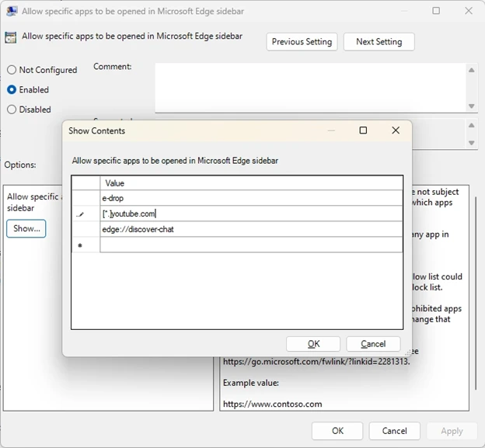Click the Value column header

tap(251, 183)
